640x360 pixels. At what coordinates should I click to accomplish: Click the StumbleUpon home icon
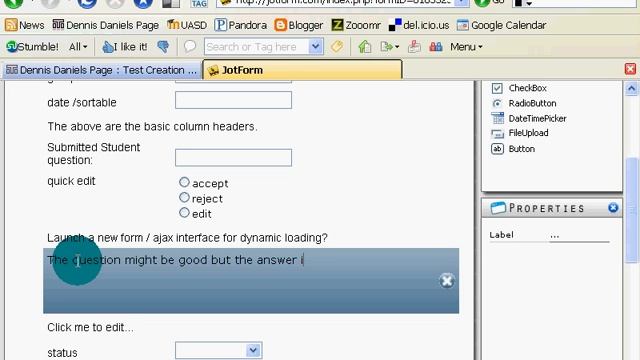(x=364, y=47)
